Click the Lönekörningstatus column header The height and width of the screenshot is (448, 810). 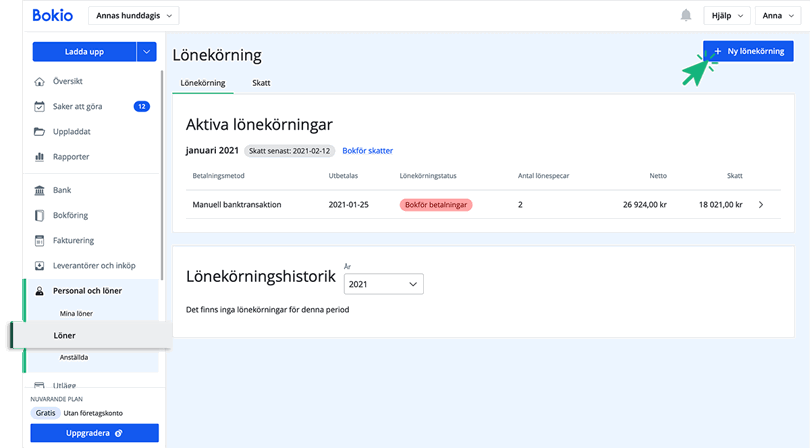(428, 176)
